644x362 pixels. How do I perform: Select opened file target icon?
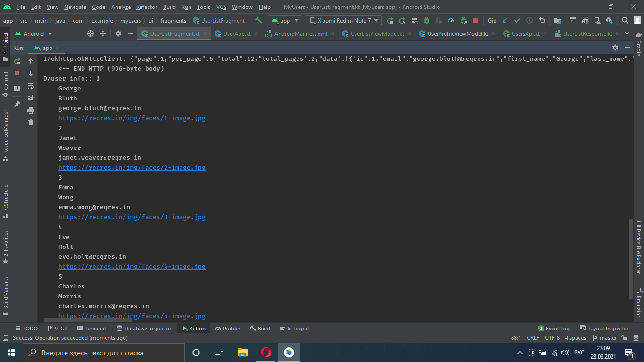(x=91, y=33)
